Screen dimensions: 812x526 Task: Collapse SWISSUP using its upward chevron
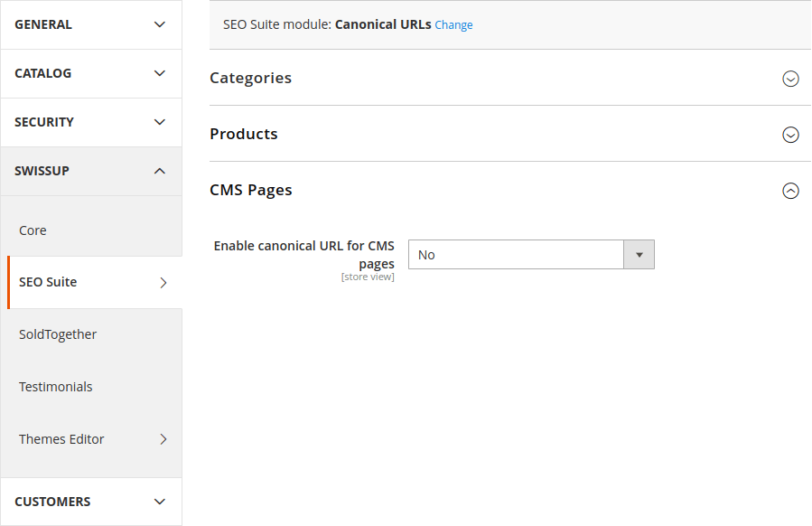160,171
